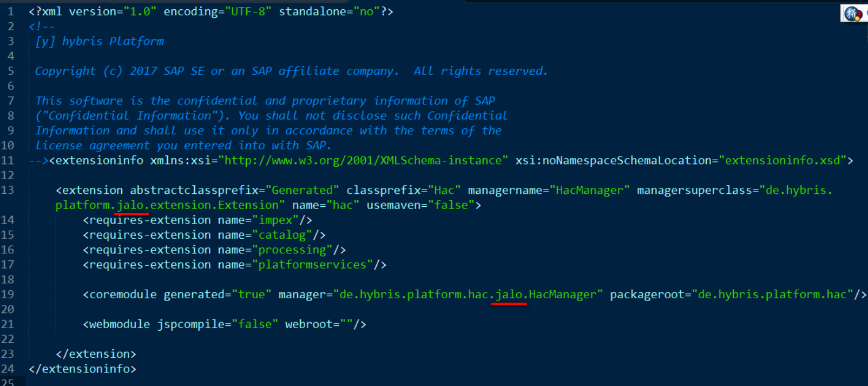Click the requires-extension value "impex"
The width and height of the screenshot is (868, 386).
[275, 220]
